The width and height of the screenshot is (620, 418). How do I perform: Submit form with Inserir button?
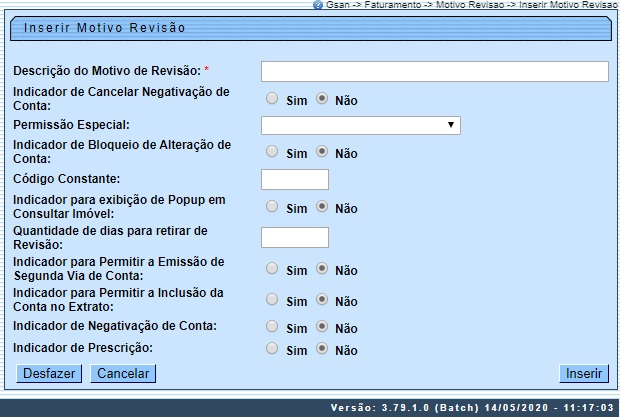tap(584, 374)
